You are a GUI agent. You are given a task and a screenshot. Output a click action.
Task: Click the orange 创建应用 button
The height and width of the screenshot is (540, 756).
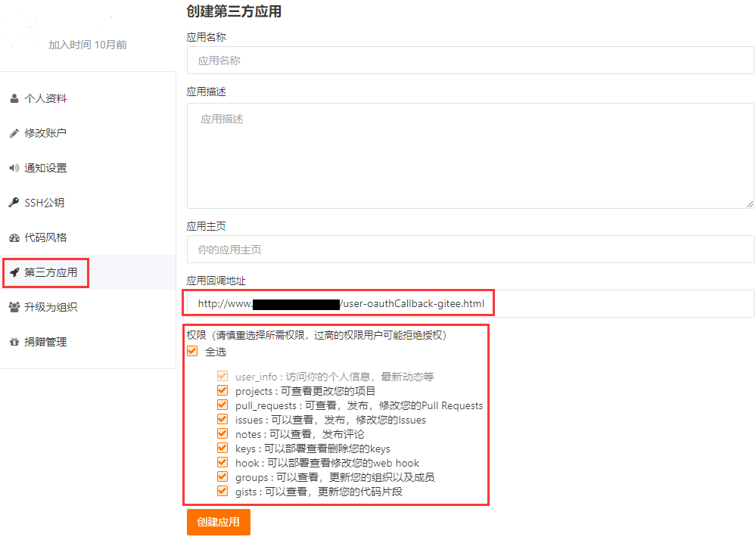coord(219,522)
